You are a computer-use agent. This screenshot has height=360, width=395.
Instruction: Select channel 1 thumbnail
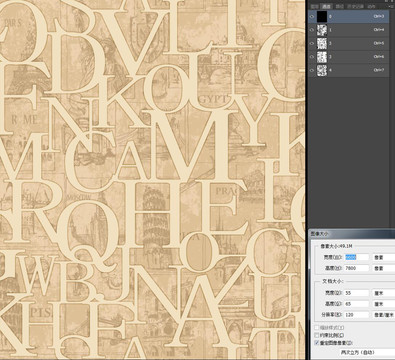pos(322,30)
